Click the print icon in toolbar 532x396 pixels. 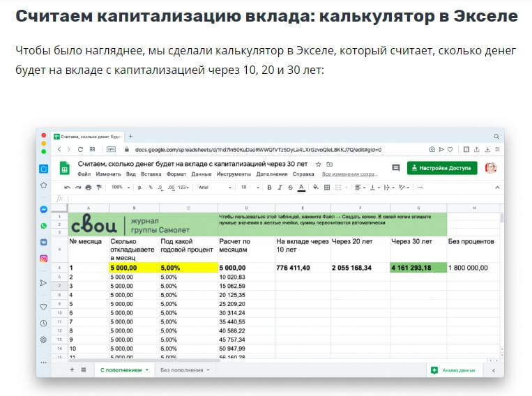click(88, 187)
